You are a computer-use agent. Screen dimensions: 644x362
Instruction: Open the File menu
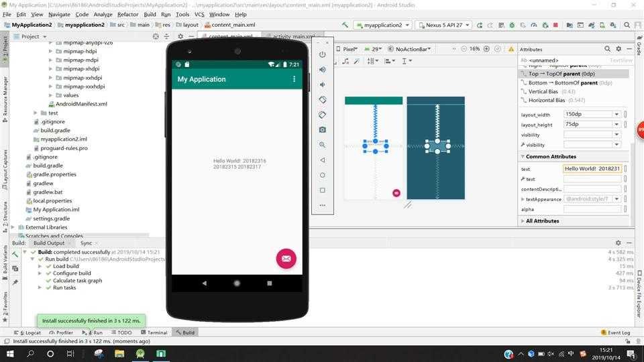click(x=7, y=14)
